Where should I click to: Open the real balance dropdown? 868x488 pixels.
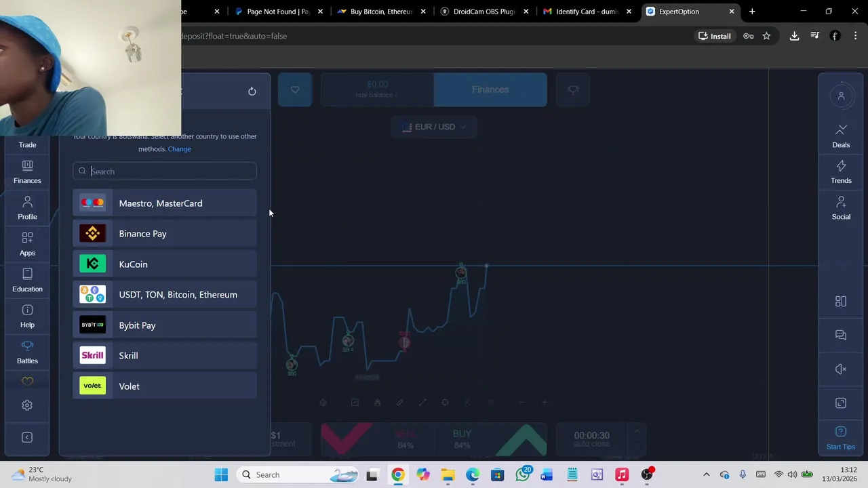(x=377, y=89)
